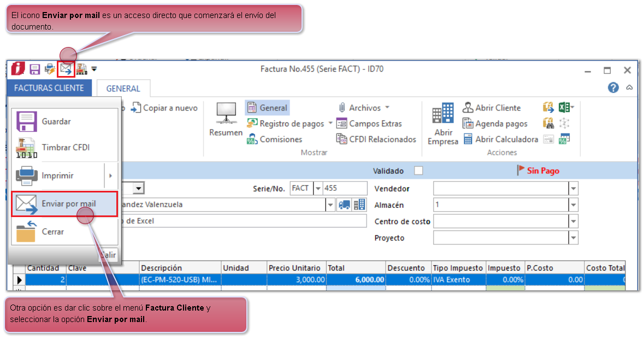Click the invoice number field 455
This screenshot has height=339, width=644.
pos(345,188)
